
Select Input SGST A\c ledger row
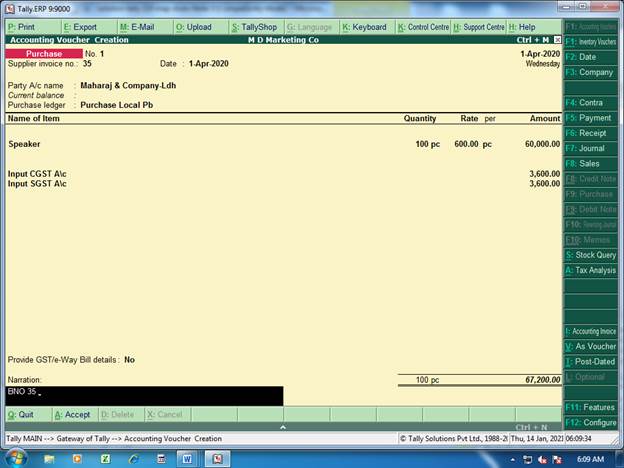point(283,184)
